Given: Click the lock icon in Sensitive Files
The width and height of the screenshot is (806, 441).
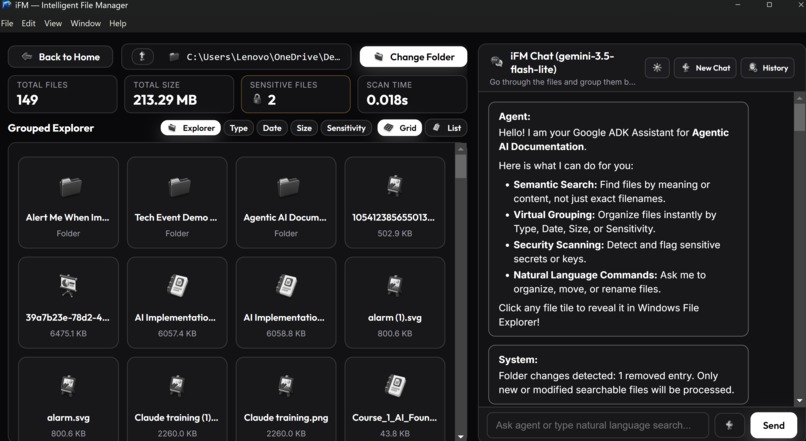Looking at the screenshot, I should [258, 99].
